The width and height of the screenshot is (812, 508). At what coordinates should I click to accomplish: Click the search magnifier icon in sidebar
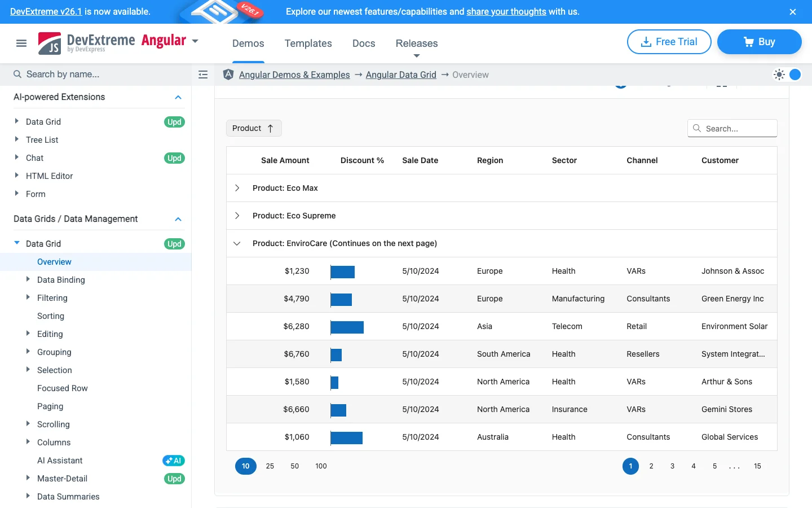click(17, 74)
